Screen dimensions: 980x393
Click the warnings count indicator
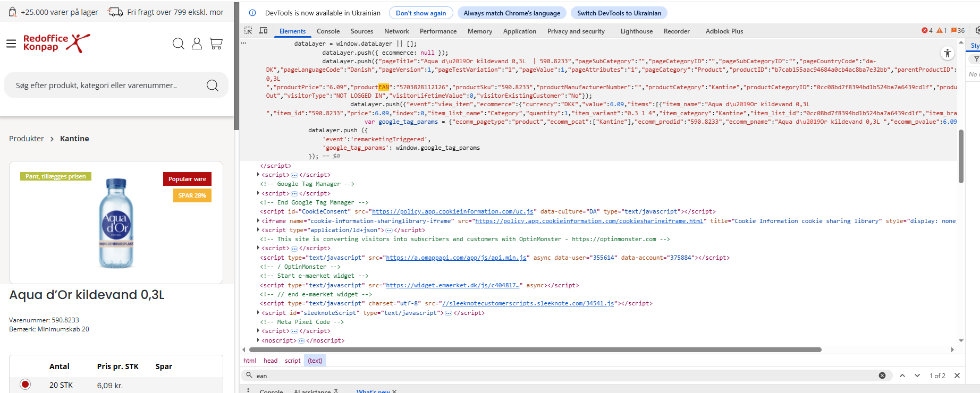coord(941,31)
